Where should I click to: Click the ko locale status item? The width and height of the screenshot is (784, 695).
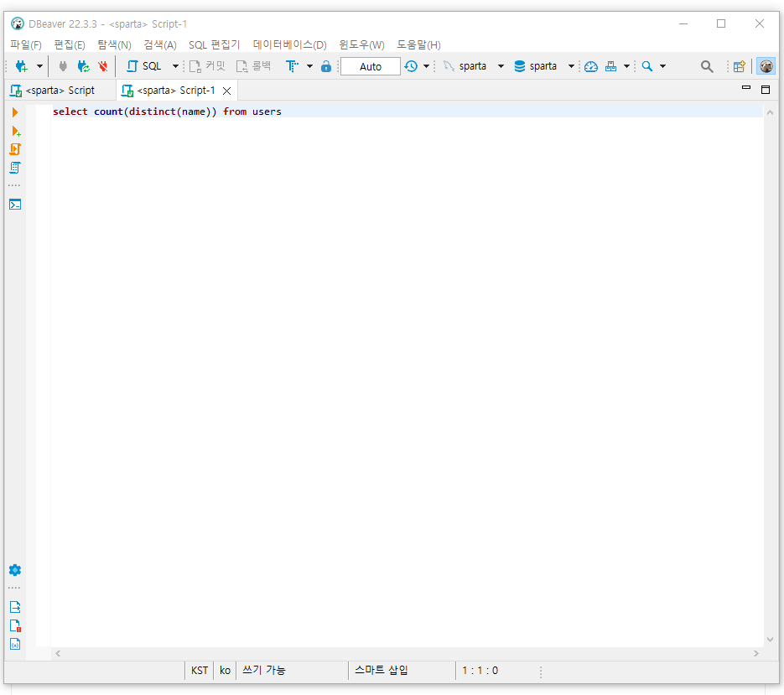pos(225,671)
